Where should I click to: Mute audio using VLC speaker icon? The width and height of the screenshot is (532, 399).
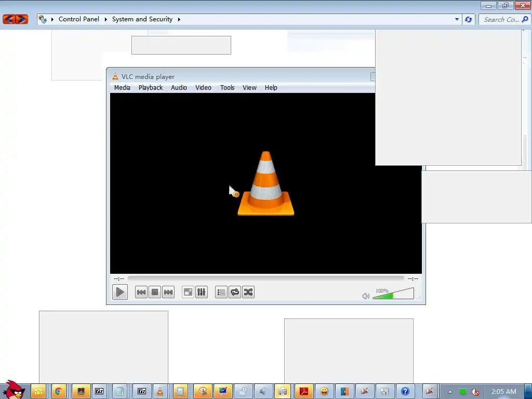tap(366, 296)
